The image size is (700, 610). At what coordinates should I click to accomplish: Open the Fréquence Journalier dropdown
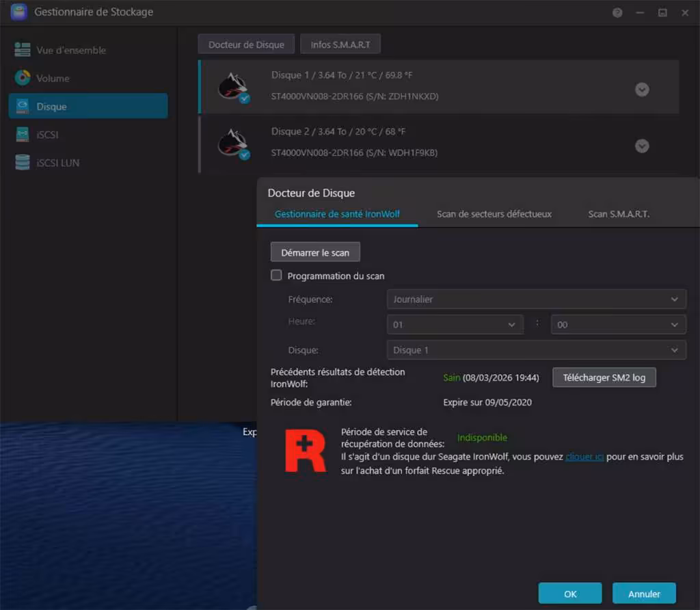pyautogui.click(x=536, y=300)
